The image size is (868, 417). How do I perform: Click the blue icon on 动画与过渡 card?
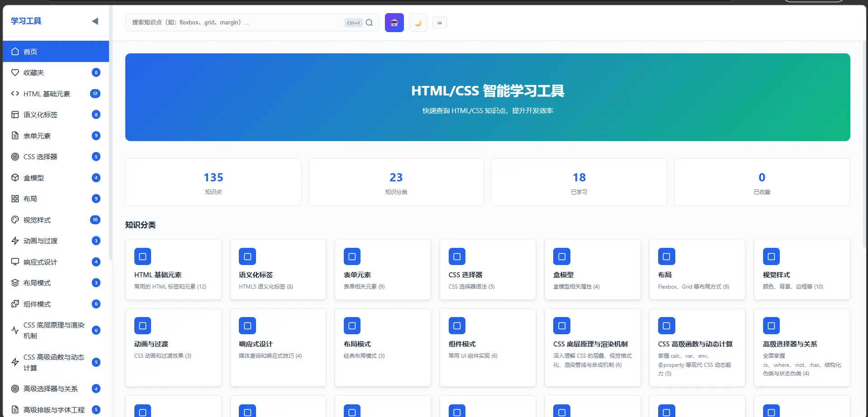pos(142,326)
